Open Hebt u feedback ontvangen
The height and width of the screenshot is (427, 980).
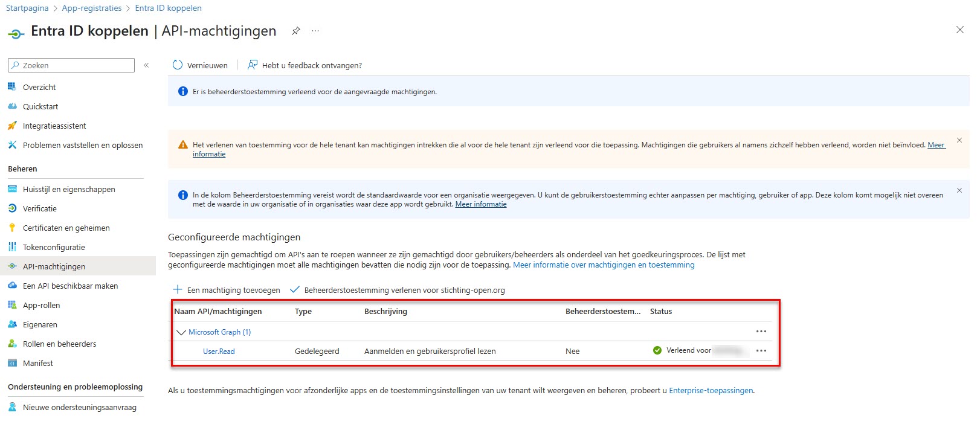(305, 65)
